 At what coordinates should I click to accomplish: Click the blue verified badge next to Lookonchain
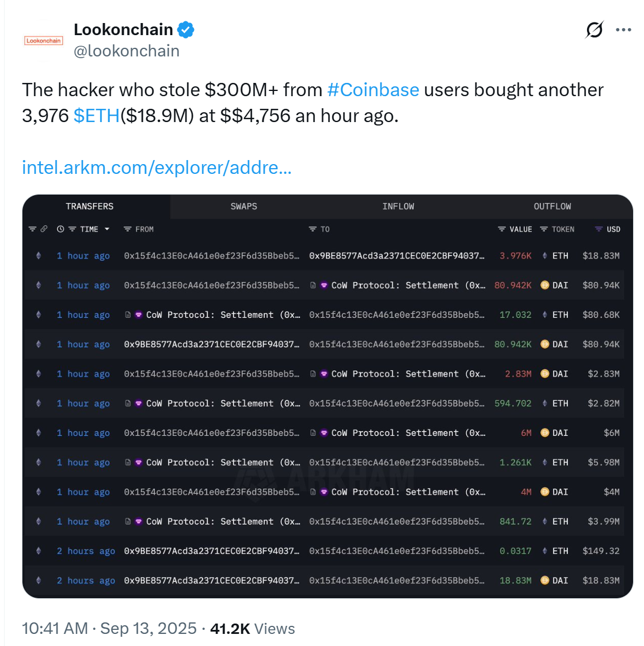pos(185,29)
